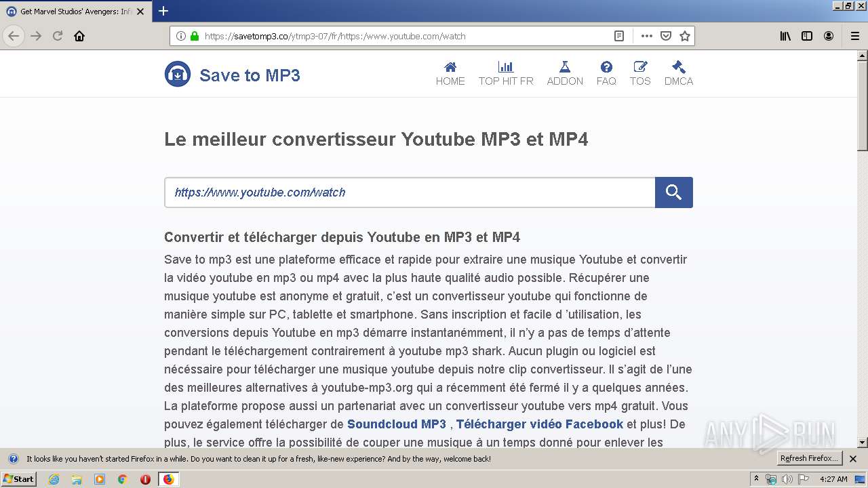The height and width of the screenshot is (488, 868).
Task: Click the browser address bar URL
Action: pyautogui.click(x=335, y=36)
